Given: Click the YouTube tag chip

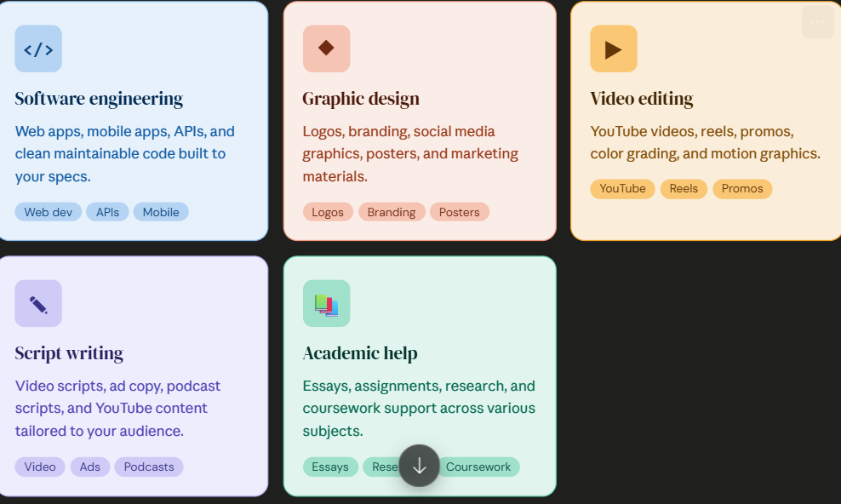Looking at the screenshot, I should (623, 189).
